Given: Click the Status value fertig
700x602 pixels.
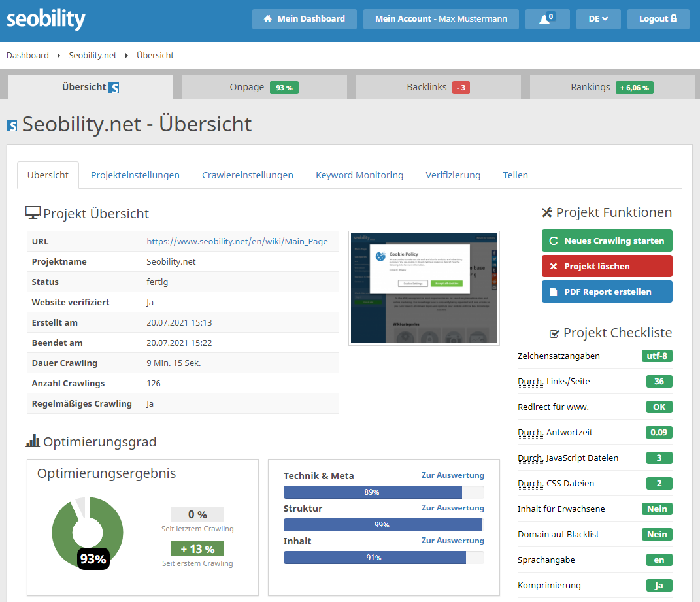Looking at the screenshot, I should pyautogui.click(x=157, y=282).
